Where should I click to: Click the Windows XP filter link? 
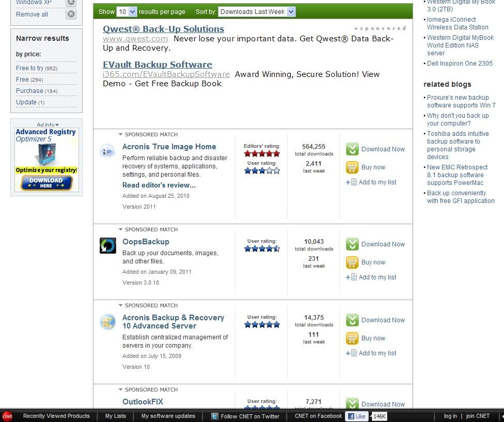34,3
